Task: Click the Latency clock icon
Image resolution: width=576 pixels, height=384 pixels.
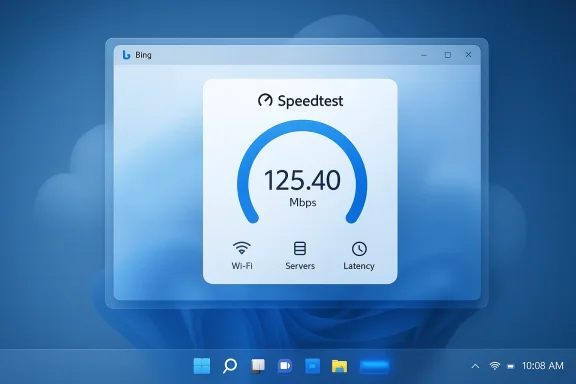Action: [359, 249]
